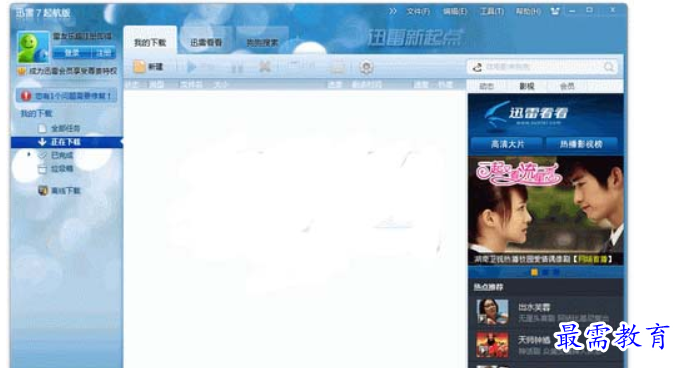Switch to the third top tab

[x=262, y=42]
